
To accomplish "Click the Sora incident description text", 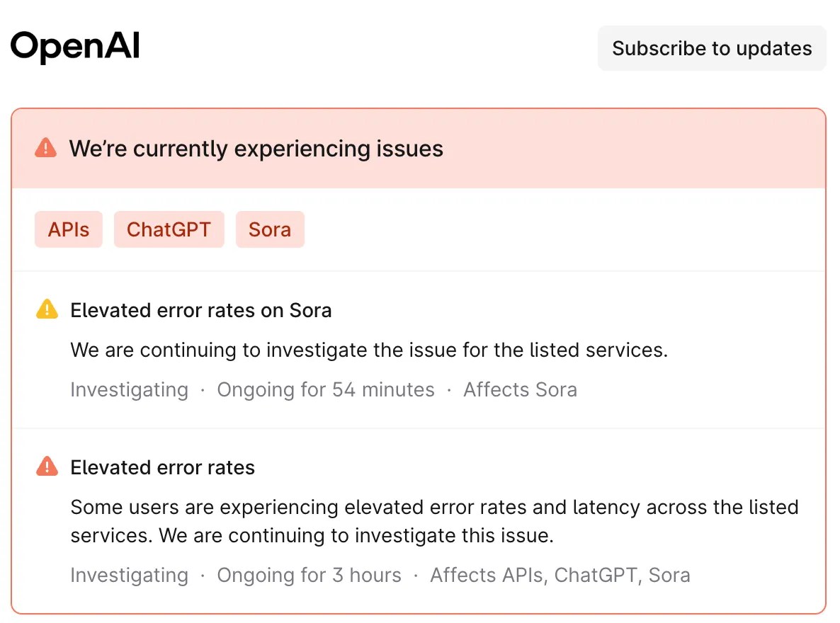I will (x=369, y=350).
